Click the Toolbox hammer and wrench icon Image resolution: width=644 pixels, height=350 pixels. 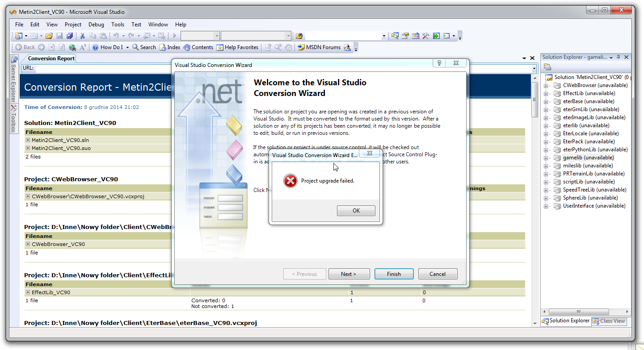[426, 36]
